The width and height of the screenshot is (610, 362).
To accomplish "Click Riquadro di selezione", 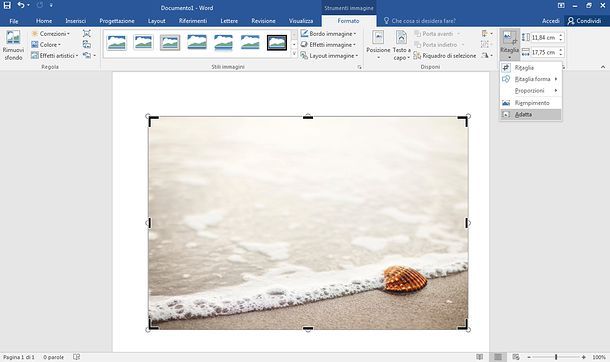I will [x=445, y=56].
